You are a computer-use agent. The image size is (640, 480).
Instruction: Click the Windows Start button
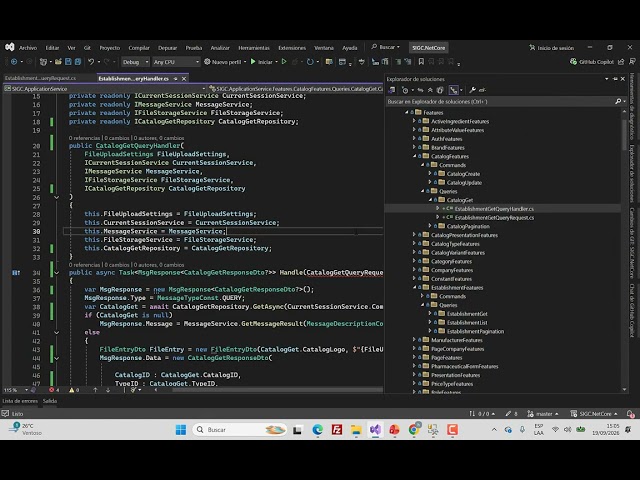click(x=181, y=429)
